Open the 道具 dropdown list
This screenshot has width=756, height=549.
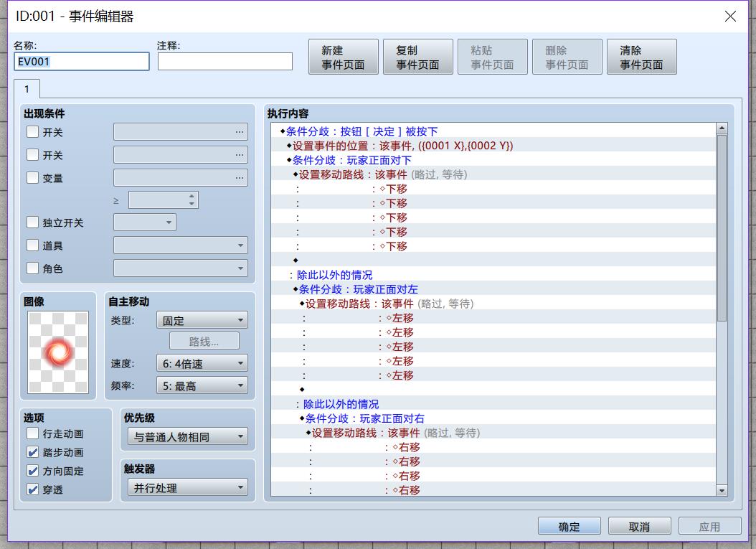[181, 245]
